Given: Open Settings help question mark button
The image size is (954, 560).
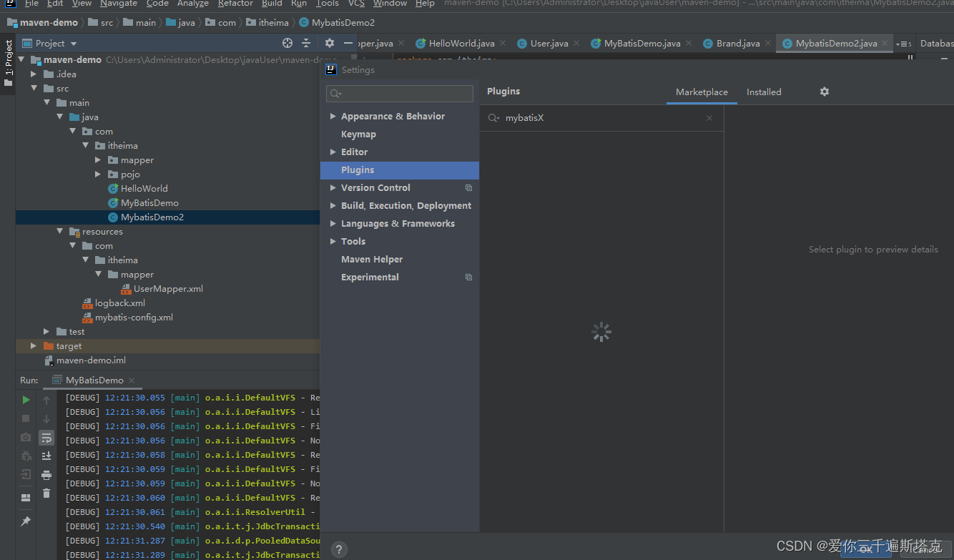Looking at the screenshot, I should (339, 549).
